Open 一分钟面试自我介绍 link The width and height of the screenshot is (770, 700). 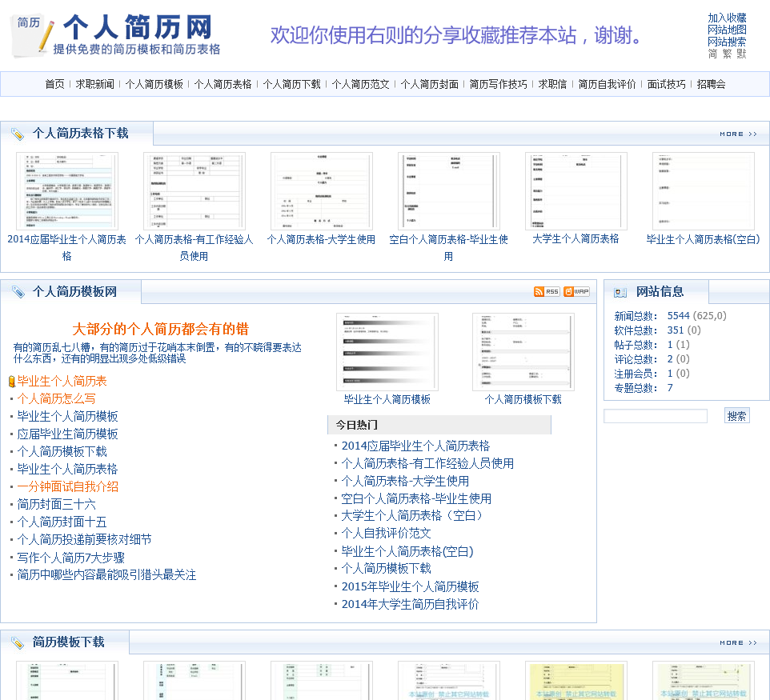pos(68,487)
